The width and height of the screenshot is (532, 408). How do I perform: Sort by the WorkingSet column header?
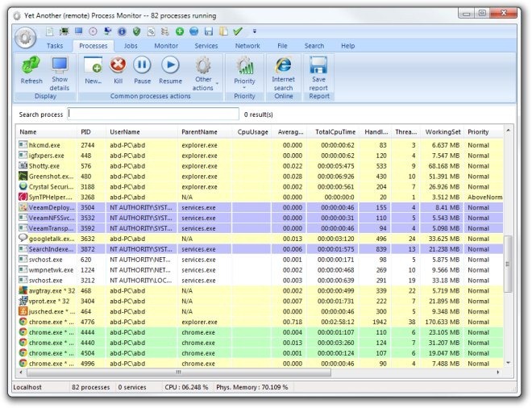click(x=442, y=132)
